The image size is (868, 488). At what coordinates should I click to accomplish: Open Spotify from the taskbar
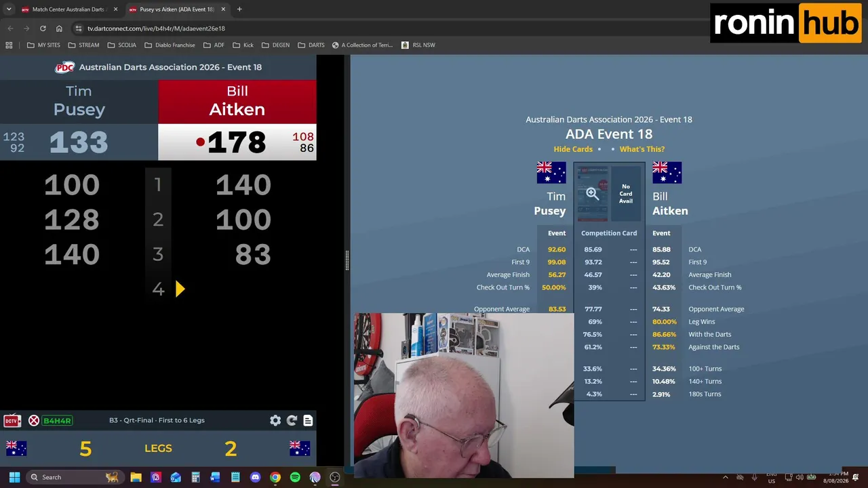(295, 477)
